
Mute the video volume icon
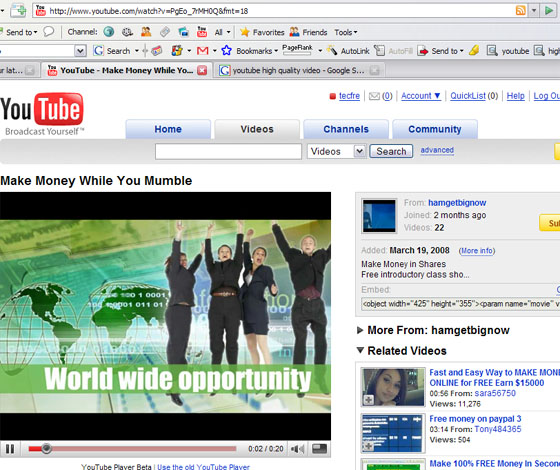click(298, 449)
